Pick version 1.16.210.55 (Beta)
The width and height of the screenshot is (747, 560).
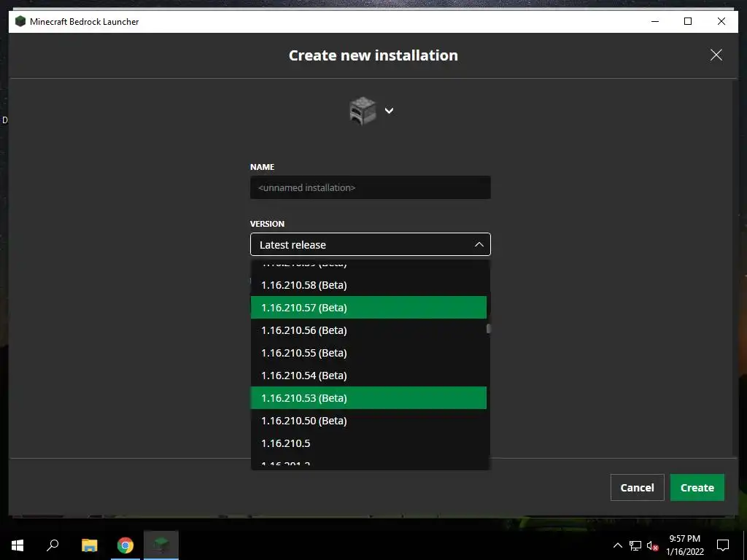368,353
